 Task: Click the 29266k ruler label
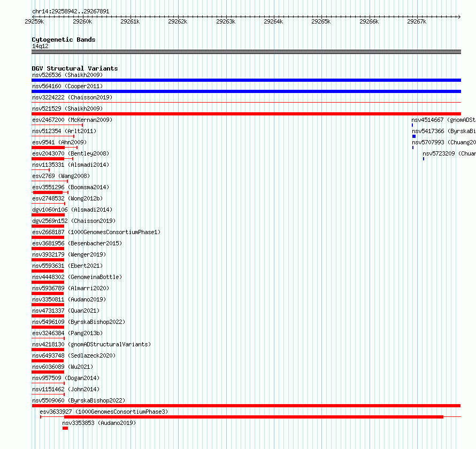(x=369, y=21)
